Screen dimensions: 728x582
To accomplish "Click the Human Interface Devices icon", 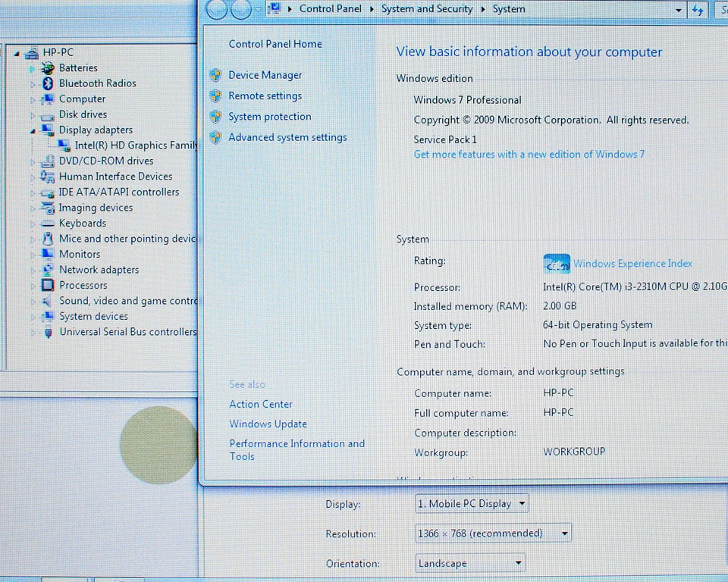I will (47, 177).
